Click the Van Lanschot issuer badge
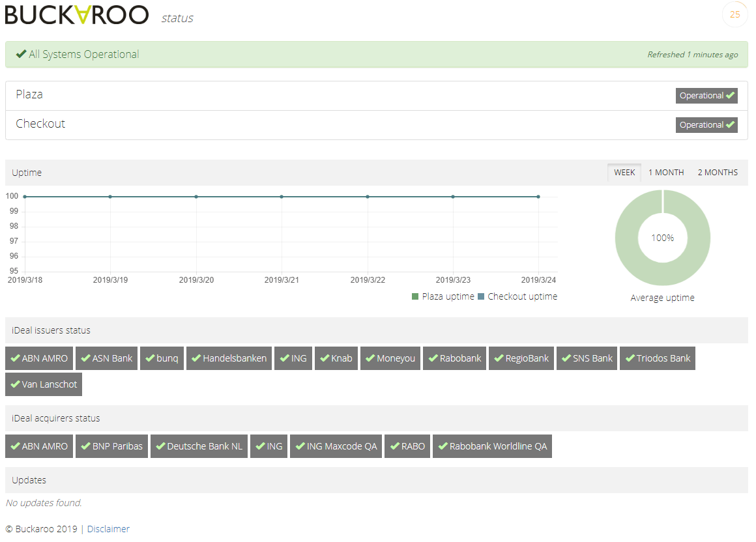Viewport: 756px width, 542px height. (44, 384)
